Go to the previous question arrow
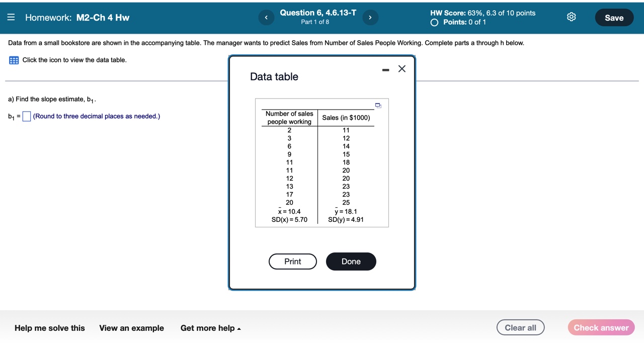This screenshot has width=644, height=347. coord(266,18)
